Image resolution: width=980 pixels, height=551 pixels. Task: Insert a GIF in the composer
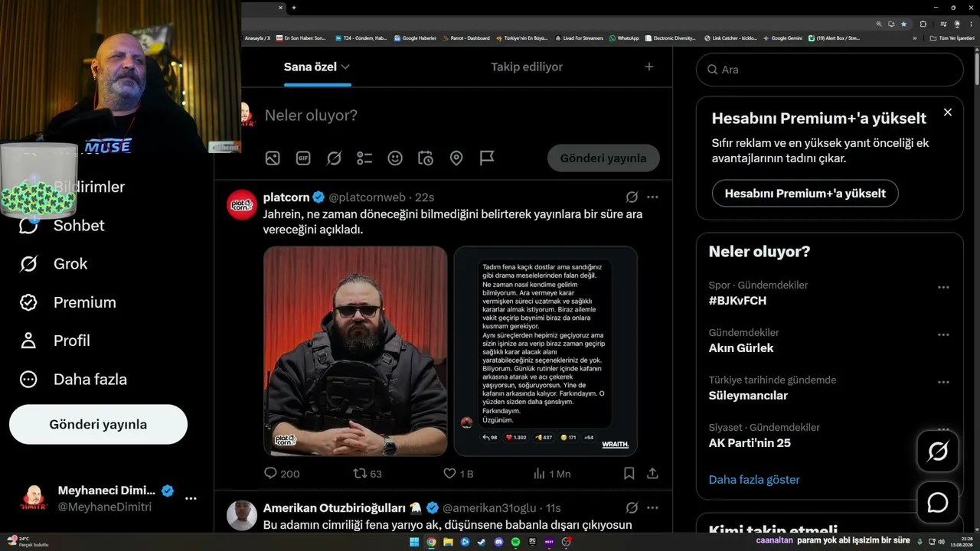[303, 158]
